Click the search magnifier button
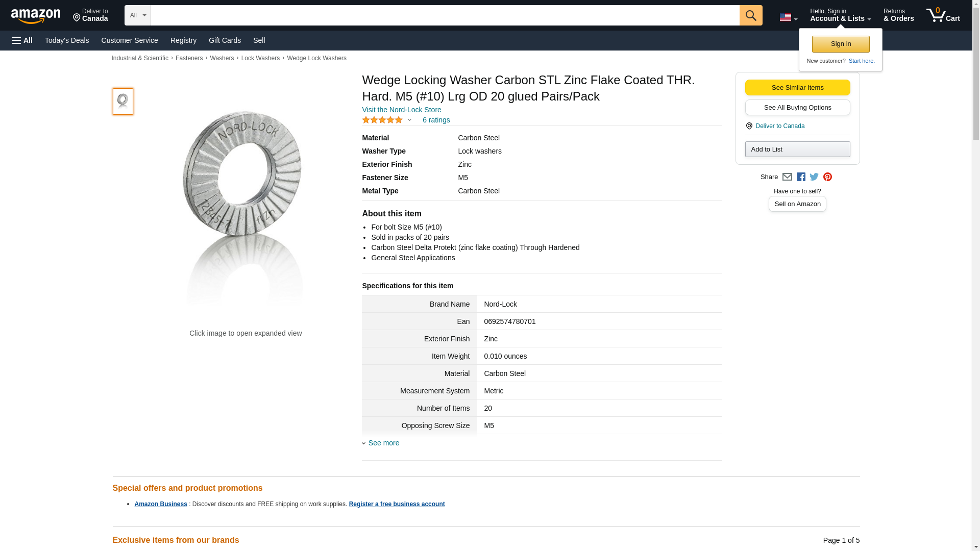Screen dimensions: 980x551 tap(750, 15)
